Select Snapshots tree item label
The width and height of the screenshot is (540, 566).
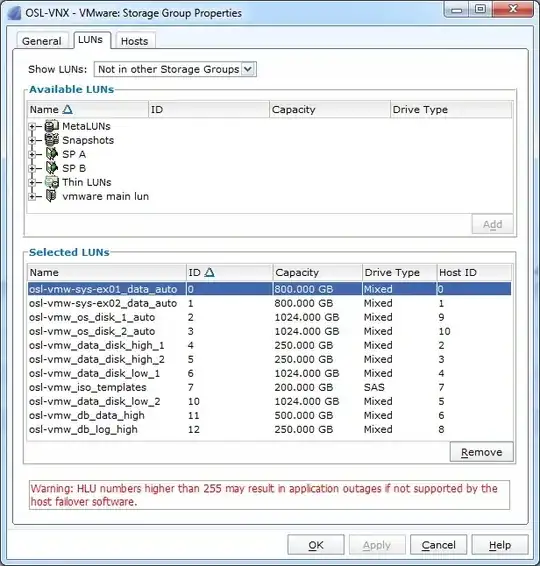pos(88,140)
